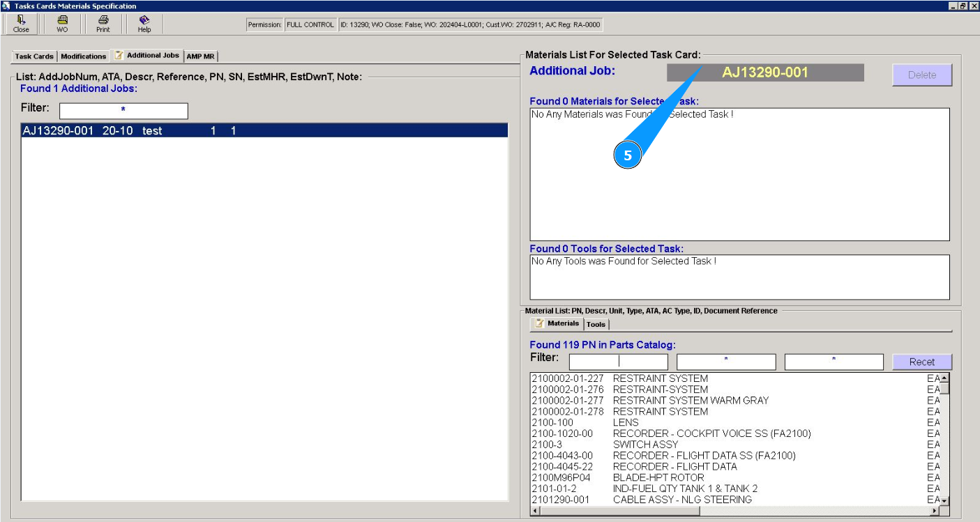The height and width of the screenshot is (522, 980).
Task: Select part 2100-1020-00 RECORDER - COCKPIT VOICE
Action: click(x=735, y=433)
